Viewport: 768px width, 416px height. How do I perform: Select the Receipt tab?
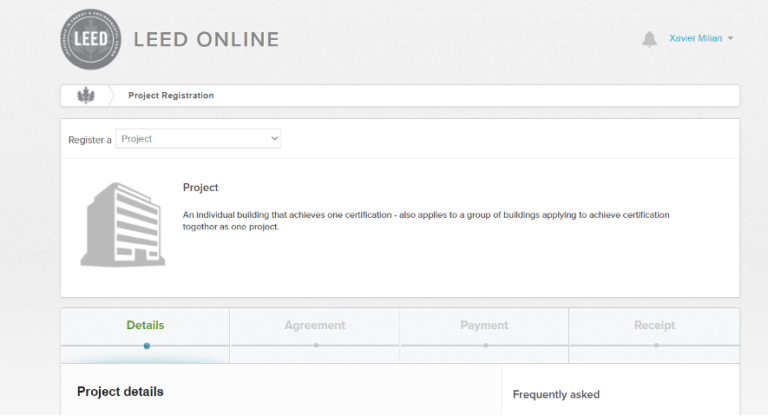coord(655,326)
